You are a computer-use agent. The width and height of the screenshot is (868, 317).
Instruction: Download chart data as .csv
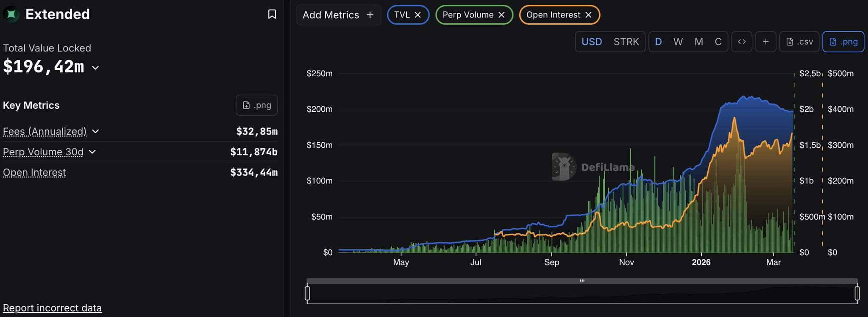800,41
